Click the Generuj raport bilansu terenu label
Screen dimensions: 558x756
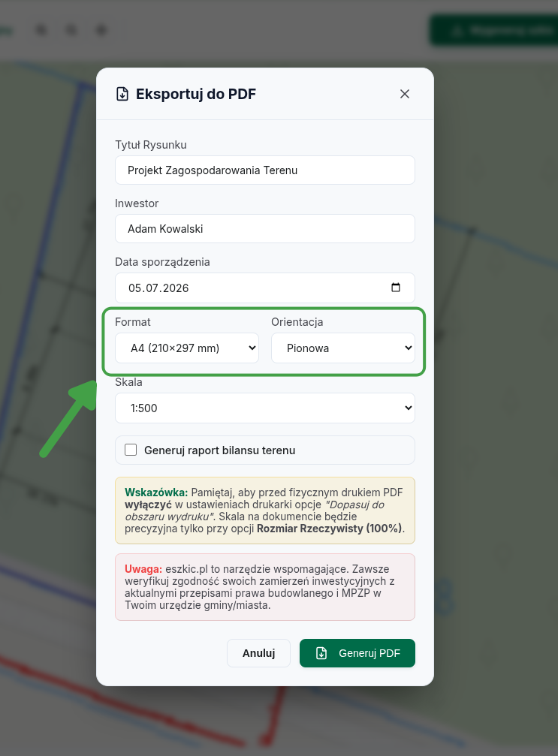tap(219, 450)
